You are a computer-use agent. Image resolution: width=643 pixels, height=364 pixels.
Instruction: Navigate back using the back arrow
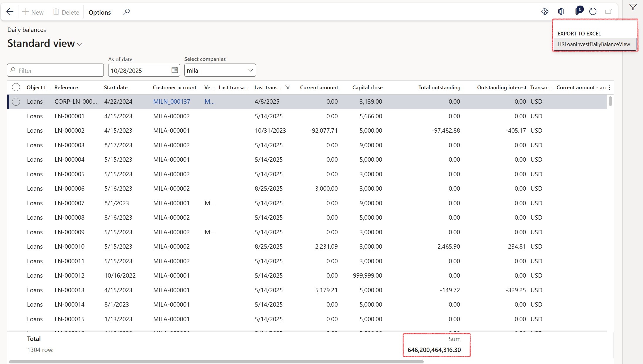10,11
